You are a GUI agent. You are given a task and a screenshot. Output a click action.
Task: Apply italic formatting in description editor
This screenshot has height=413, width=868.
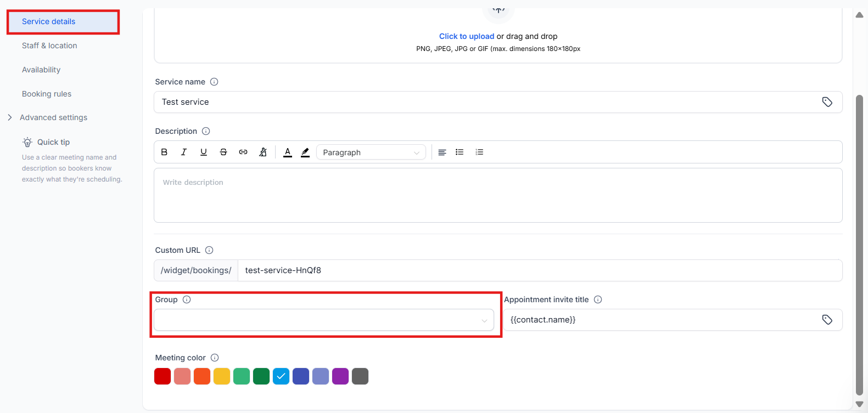[184, 152]
